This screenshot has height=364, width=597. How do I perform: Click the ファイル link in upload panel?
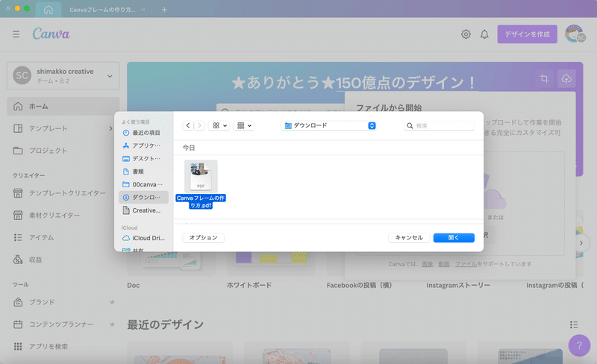pos(466,264)
